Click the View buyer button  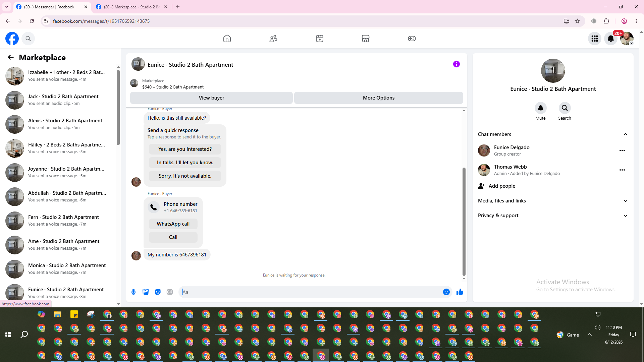211,98
